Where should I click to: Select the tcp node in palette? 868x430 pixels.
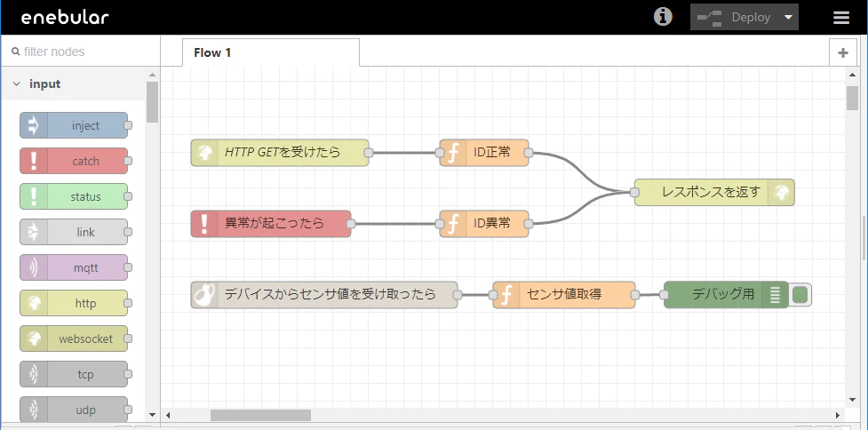click(x=74, y=375)
